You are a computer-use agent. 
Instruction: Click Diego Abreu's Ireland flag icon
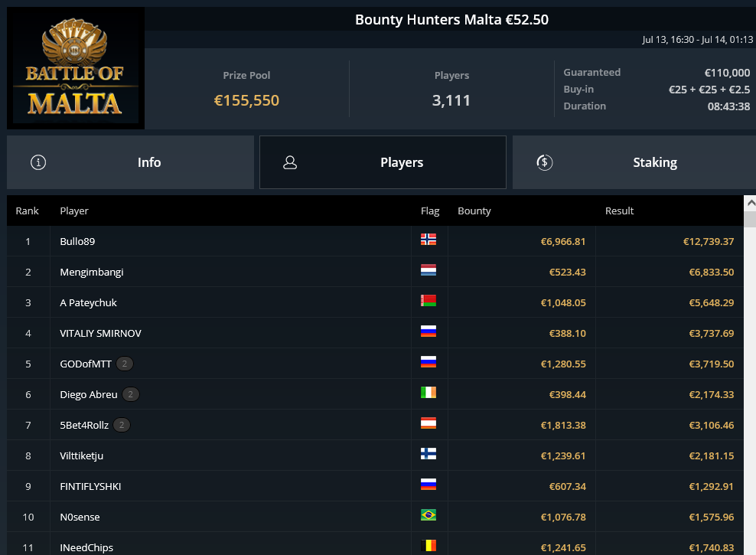click(429, 393)
